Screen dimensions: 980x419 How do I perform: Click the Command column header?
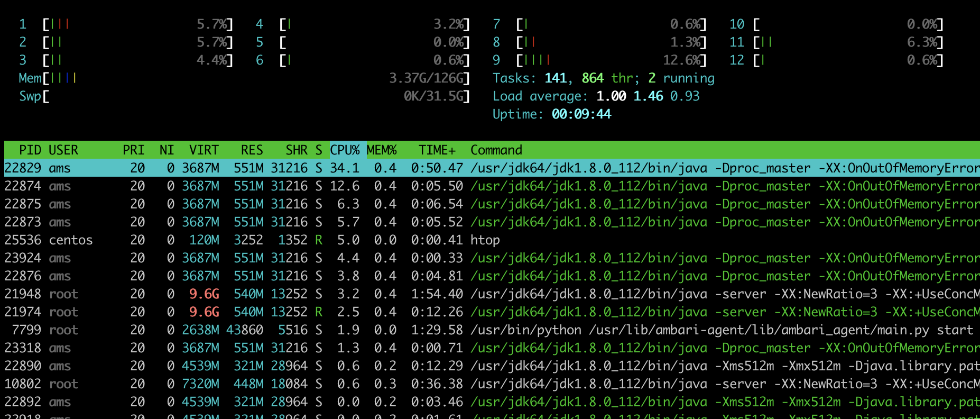tap(496, 150)
